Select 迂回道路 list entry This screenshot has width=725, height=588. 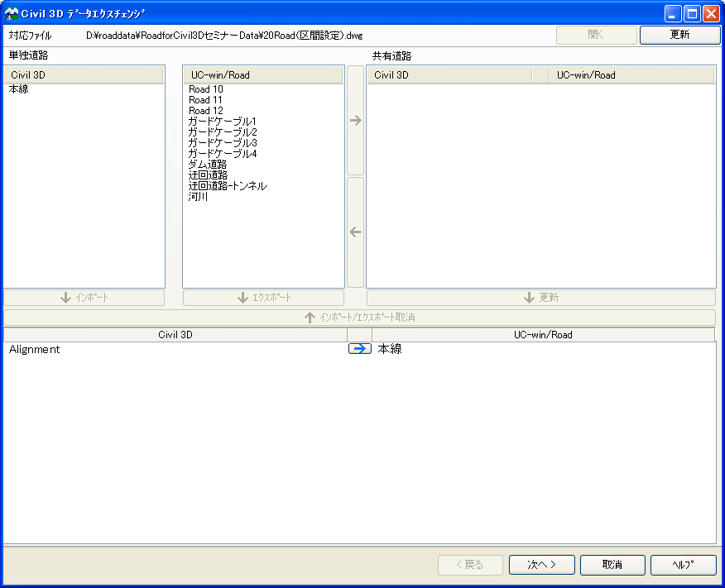[208, 175]
